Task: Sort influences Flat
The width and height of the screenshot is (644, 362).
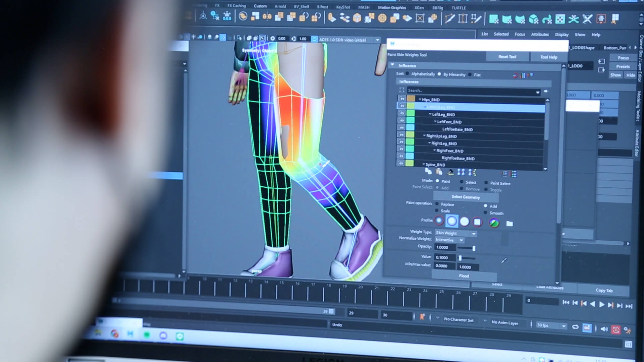Action: point(470,74)
